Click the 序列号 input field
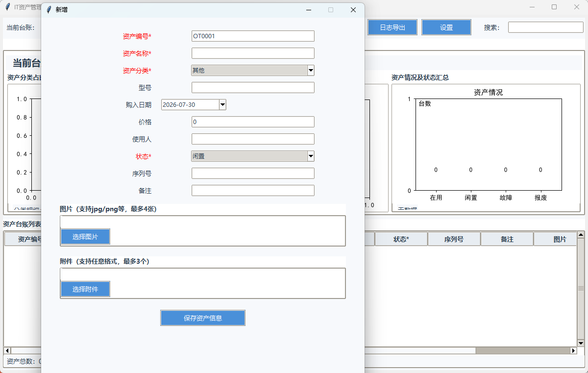This screenshot has width=588, height=373. click(x=253, y=174)
